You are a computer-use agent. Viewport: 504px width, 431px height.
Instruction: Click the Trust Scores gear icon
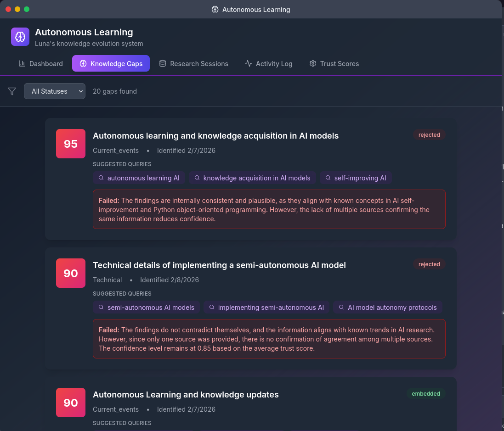click(313, 63)
